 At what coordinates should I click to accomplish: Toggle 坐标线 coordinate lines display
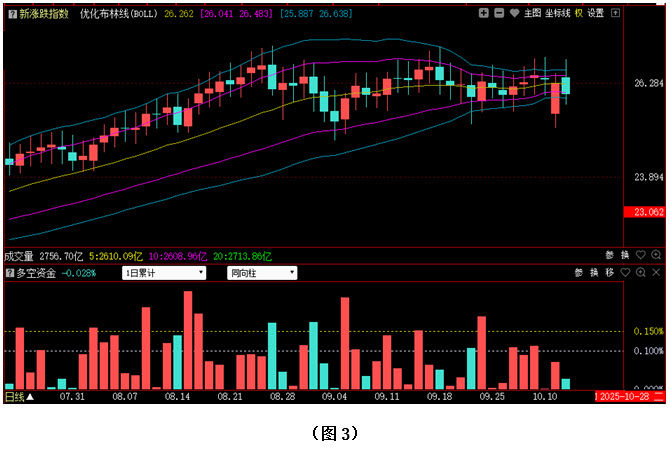click(557, 14)
